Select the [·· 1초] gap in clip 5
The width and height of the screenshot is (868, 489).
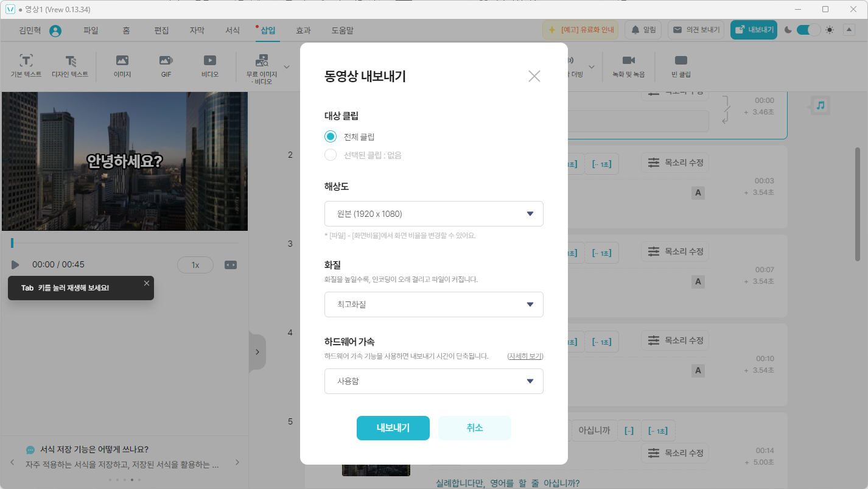658,431
